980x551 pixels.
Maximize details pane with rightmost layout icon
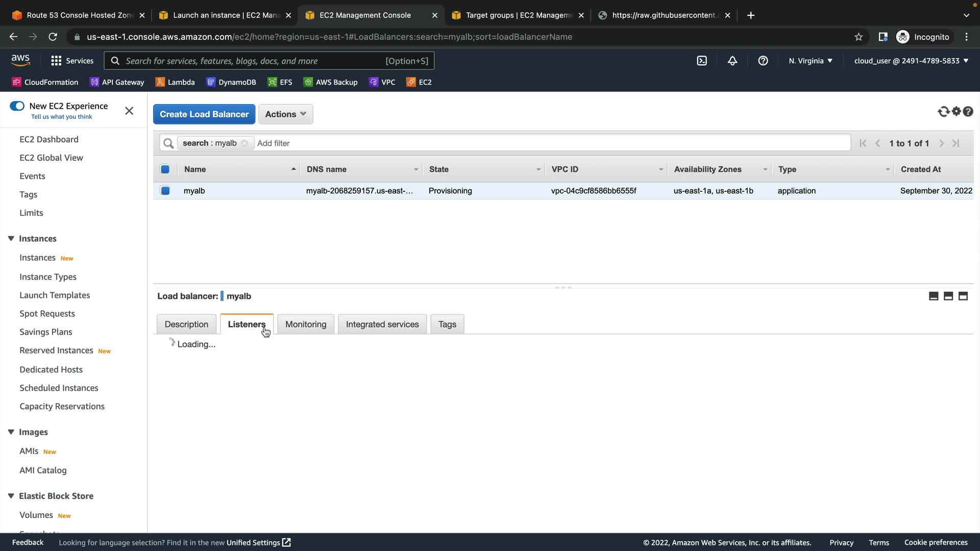coord(963,296)
